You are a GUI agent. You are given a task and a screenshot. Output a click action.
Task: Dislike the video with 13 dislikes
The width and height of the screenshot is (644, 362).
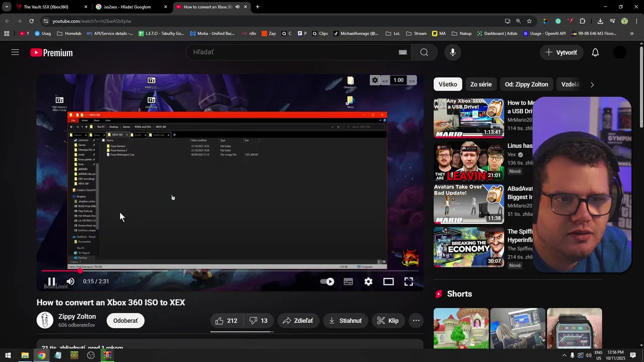(259, 321)
